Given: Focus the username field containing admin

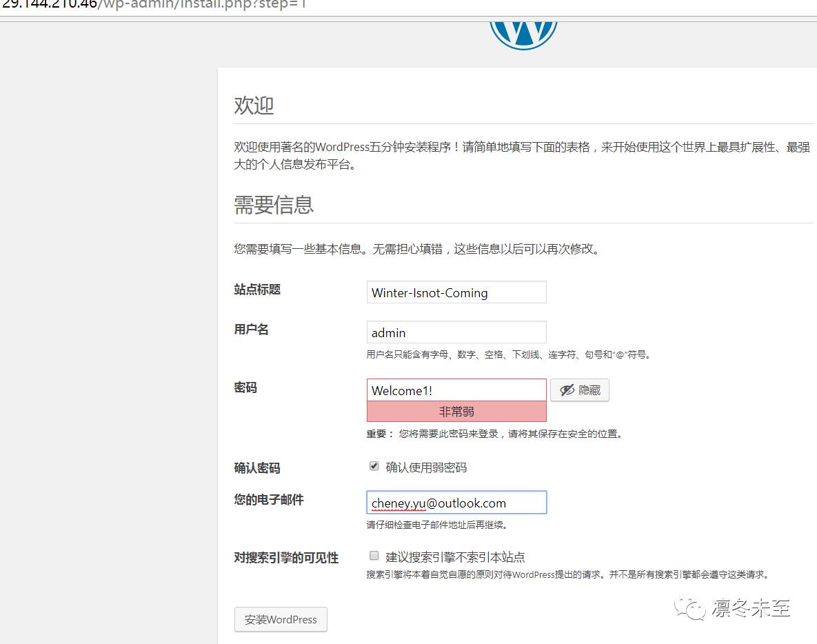Looking at the screenshot, I should pyautogui.click(x=456, y=332).
